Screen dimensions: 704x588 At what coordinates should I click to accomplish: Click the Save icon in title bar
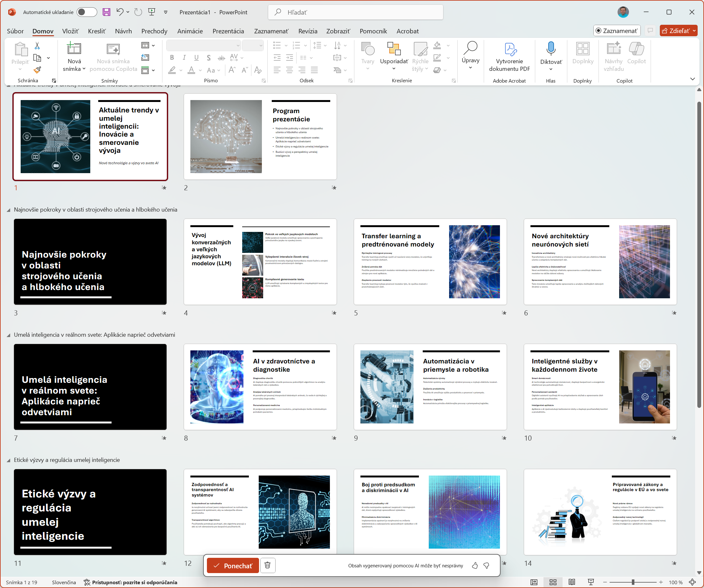(x=106, y=12)
